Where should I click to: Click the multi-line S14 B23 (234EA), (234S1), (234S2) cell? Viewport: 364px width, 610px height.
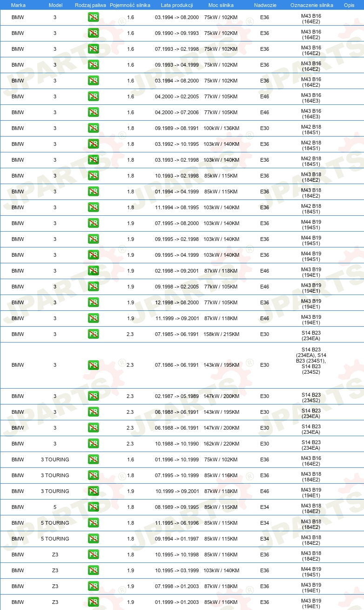(311, 361)
